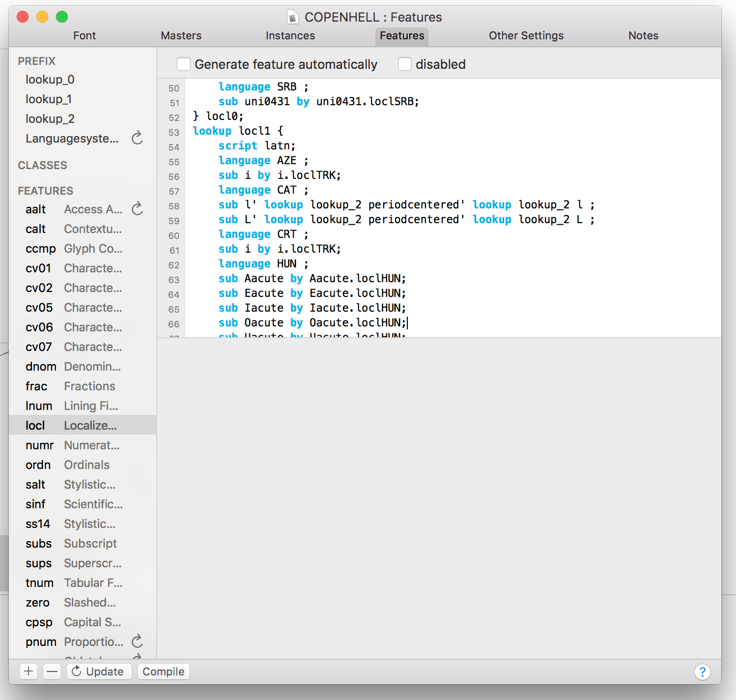Click the document icon in the title bar
Image resolution: width=736 pixels, height=700 pixels.
(x=293, y=18)
